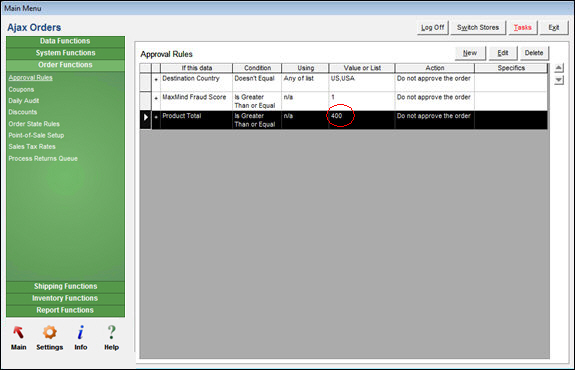This screenshot has width=575, height=370.
Task: Move the selected rule up with the arrow
Action: pyautogui.click(x=558, y=67)
